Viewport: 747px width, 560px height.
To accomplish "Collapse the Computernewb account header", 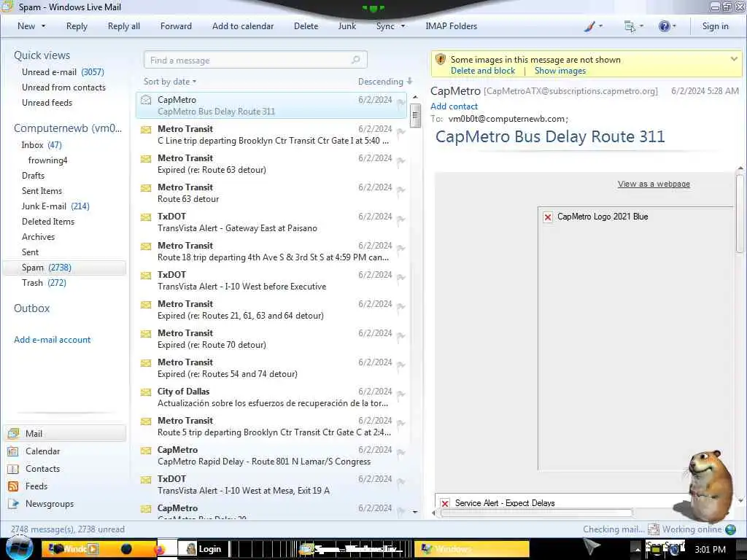I will pos(68,128).
